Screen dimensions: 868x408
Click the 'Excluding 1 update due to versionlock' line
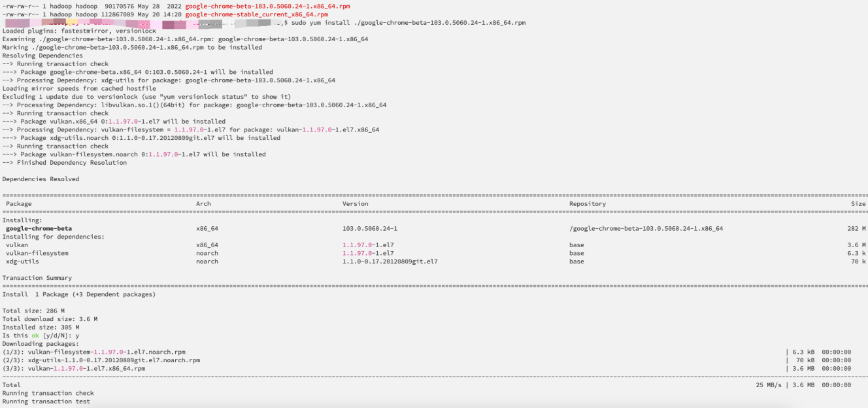[x=146, y=97]
